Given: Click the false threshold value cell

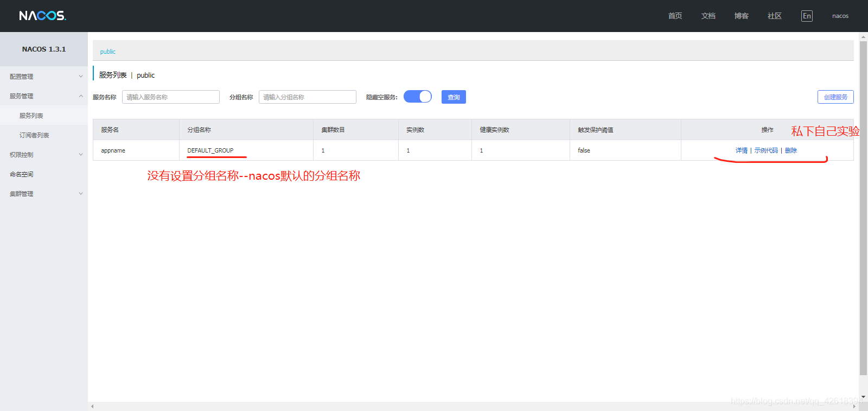Looking at the screenshot, I should coord(626,150).
